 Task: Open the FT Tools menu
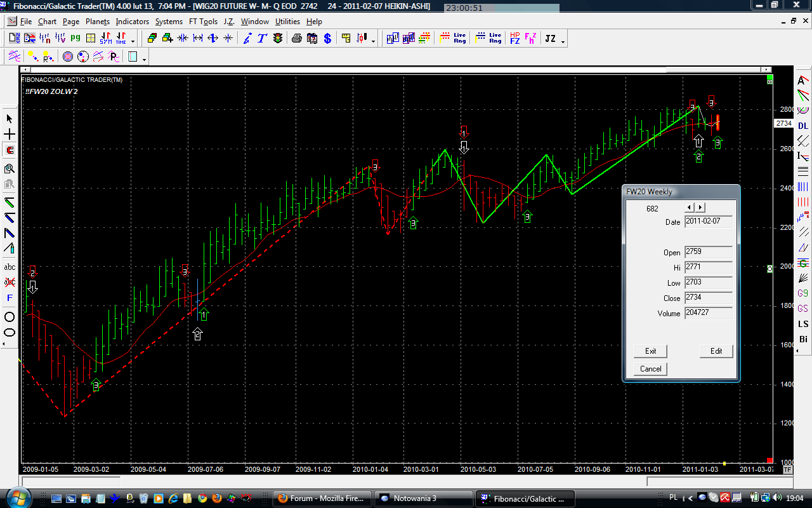pos(203,22)
